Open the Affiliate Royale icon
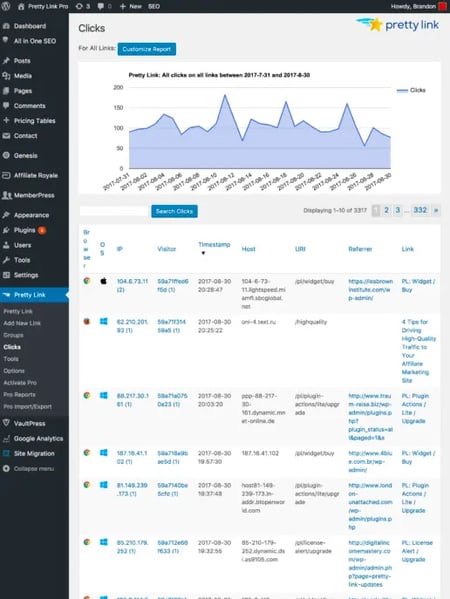 pyautogui.click(x=6, y=175)
